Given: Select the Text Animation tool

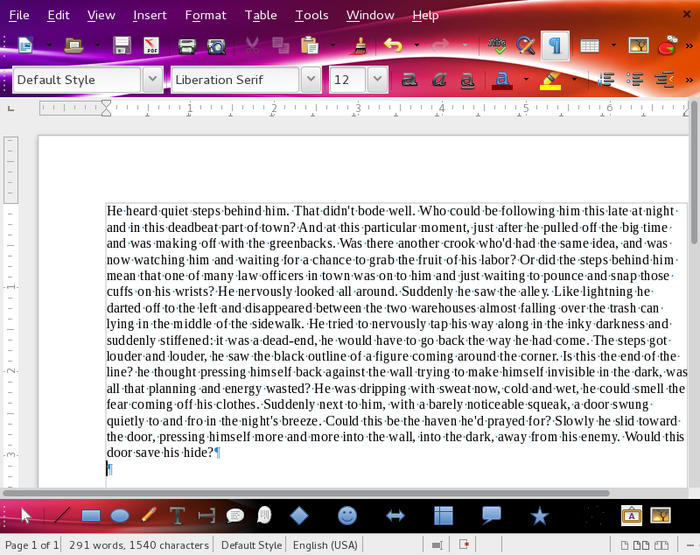Looking at the screenshot, I should 206,516.
